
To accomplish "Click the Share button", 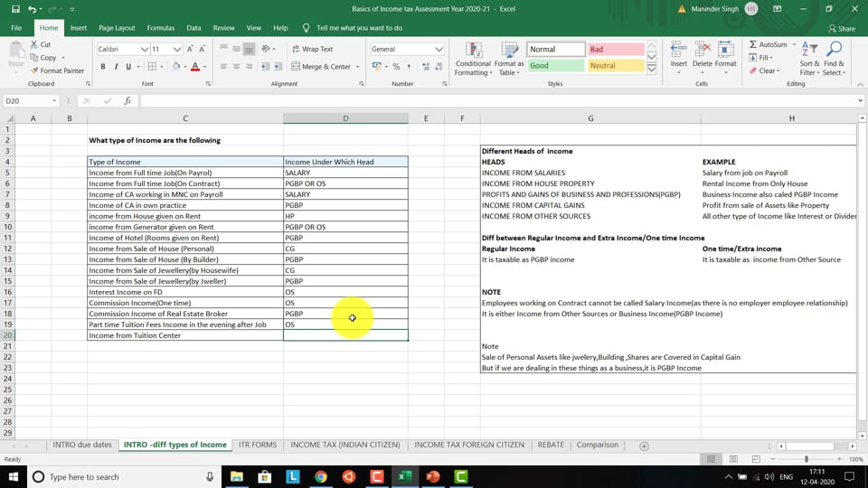I will coord(841,28).
